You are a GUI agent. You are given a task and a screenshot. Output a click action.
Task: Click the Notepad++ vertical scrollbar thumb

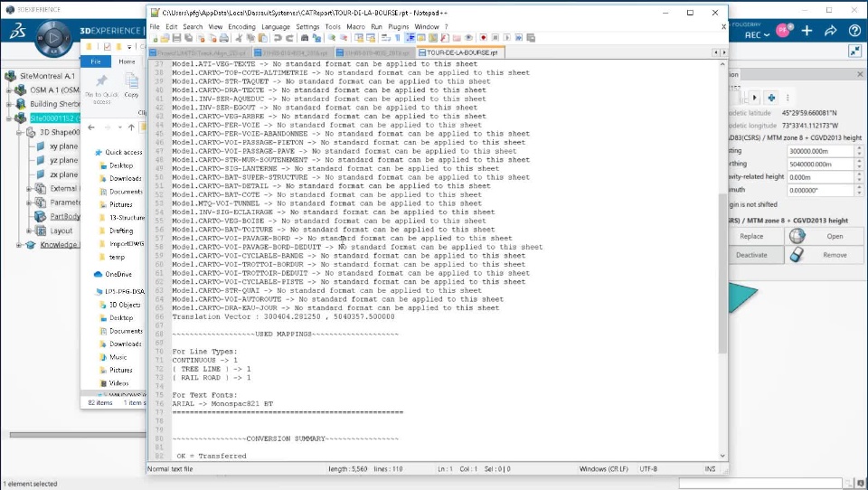722,274
